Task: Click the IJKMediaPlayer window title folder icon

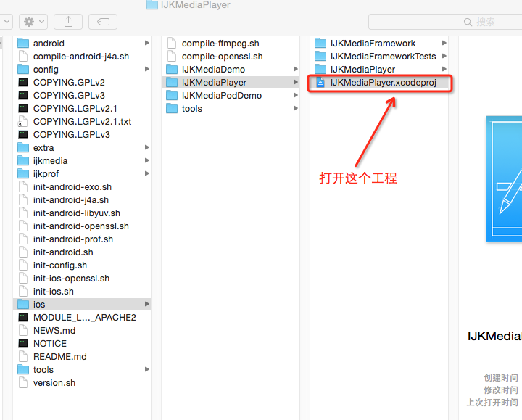Action: click(x=152, y=4)
